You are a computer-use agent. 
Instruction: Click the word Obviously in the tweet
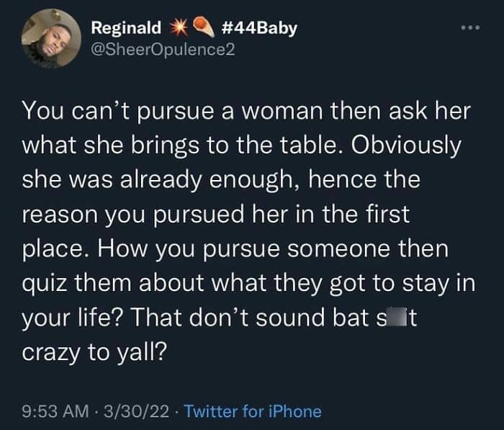pos(406,146)
